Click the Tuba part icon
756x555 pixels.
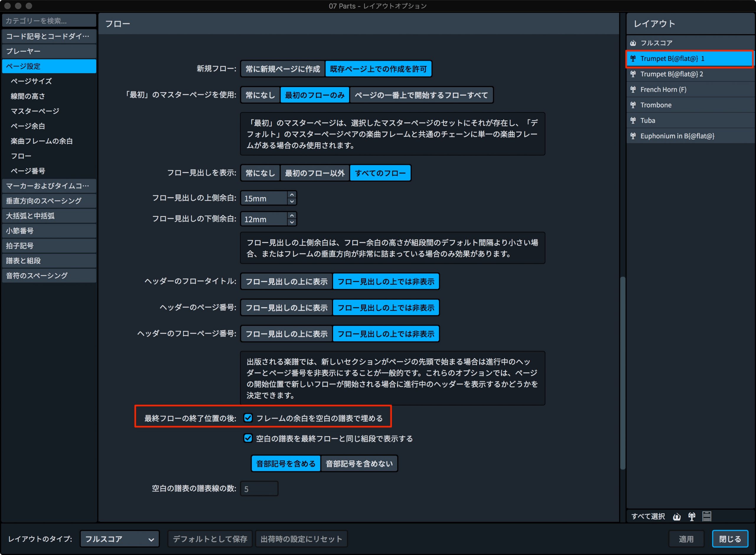[x=633, y=120]
